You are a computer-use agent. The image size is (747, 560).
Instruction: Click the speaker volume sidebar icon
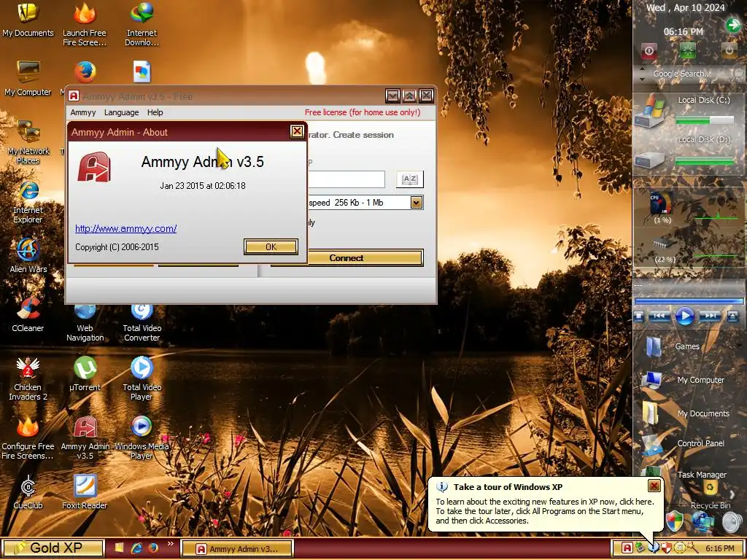(x=732, y=522)
